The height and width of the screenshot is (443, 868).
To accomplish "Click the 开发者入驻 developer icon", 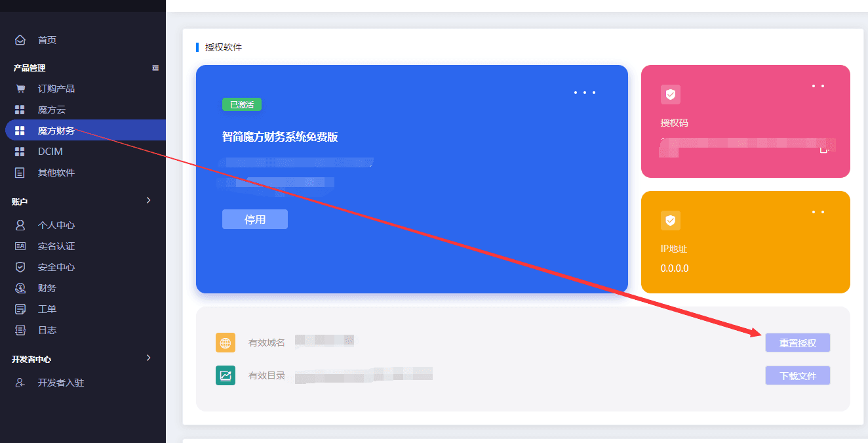I will (20, 383).
